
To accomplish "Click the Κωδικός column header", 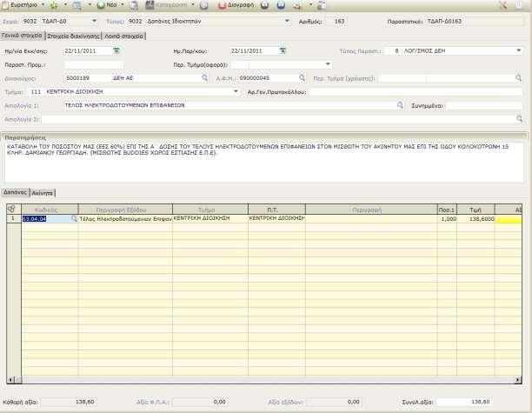I will tap(50, 210).
